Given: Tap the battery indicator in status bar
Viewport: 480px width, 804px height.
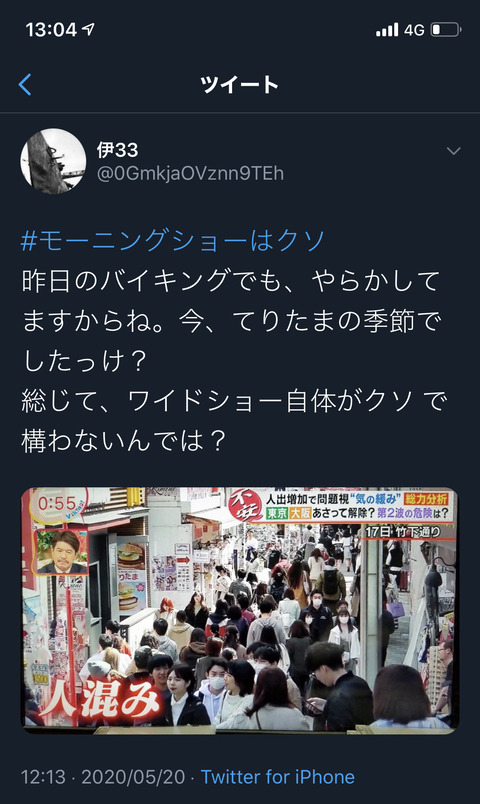Looking at the screenshot, I should click(x=446, y=30).
